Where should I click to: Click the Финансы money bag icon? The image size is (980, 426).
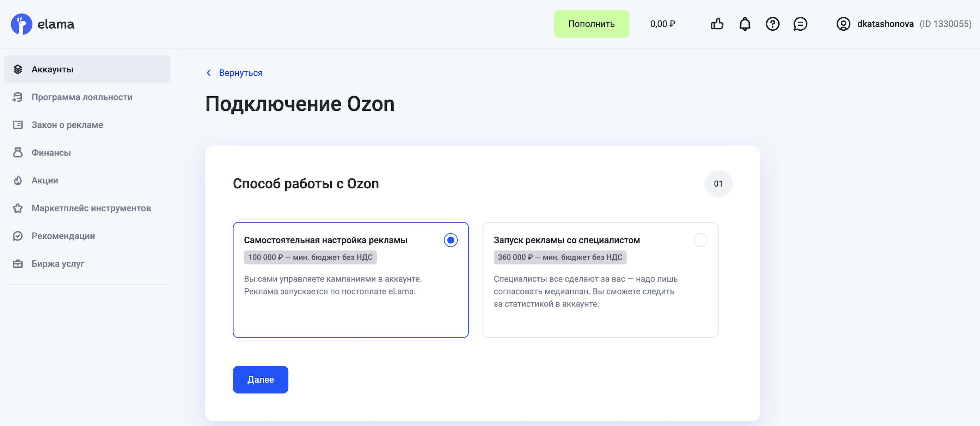[x=18, y=153]
